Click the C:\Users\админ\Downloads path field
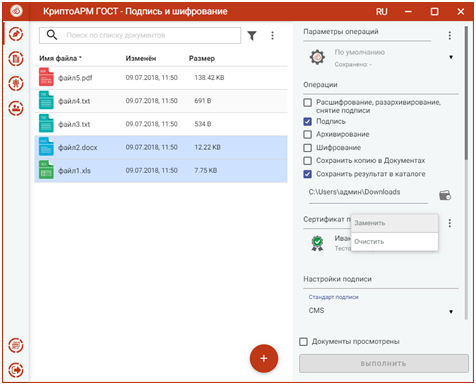The width and height of the screenshot is (476, 385). pyautogui.click(x=368, y=192)
